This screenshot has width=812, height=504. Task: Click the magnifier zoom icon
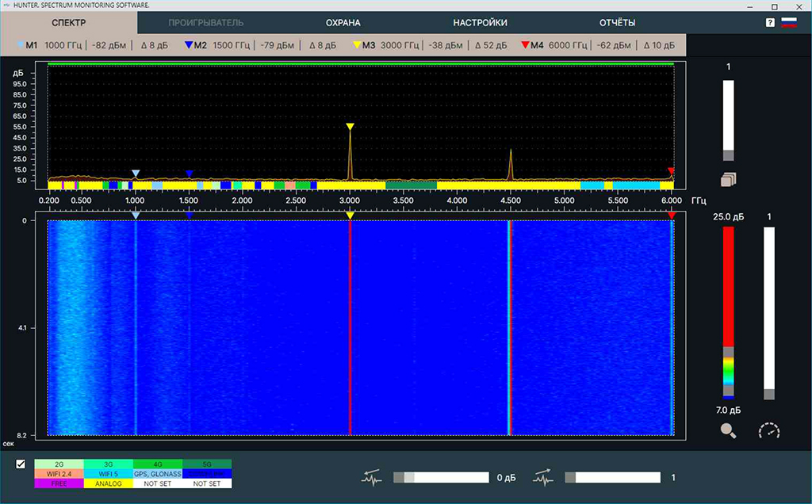[x=728, y=430]
